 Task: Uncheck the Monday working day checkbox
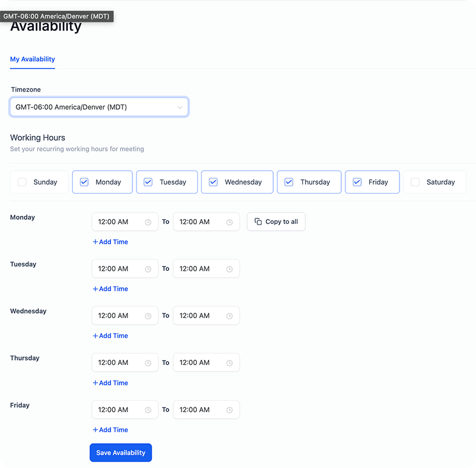coord(84,182)
